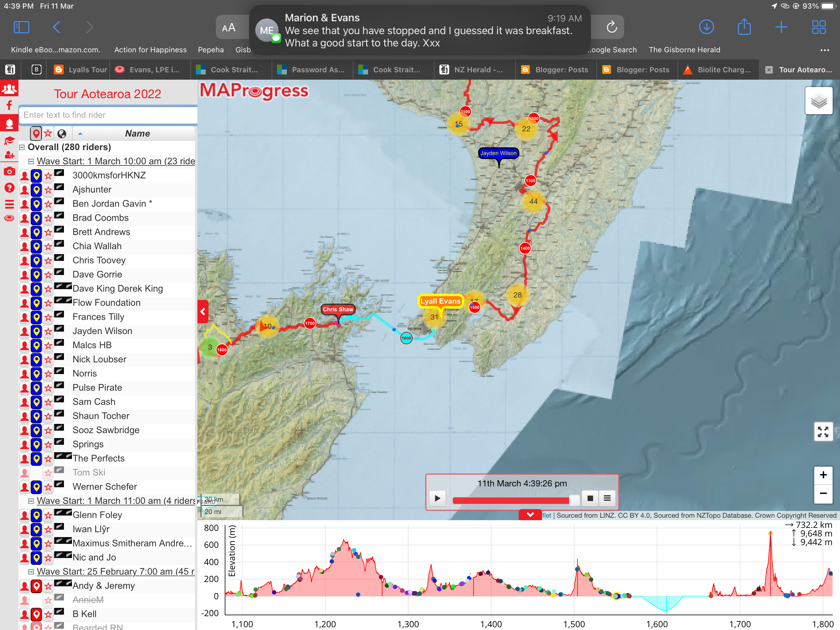Open the Marion & Evans message notification
Viewport: 840px width, 630px height.
coord(419,30)
